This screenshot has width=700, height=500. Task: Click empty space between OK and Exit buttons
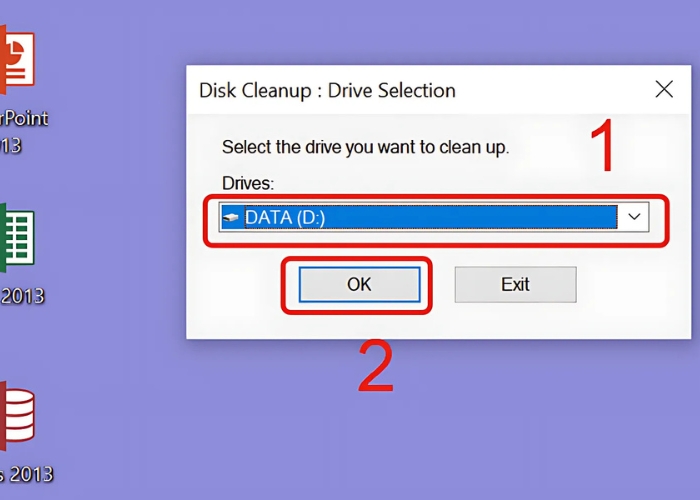pos(443,284)
